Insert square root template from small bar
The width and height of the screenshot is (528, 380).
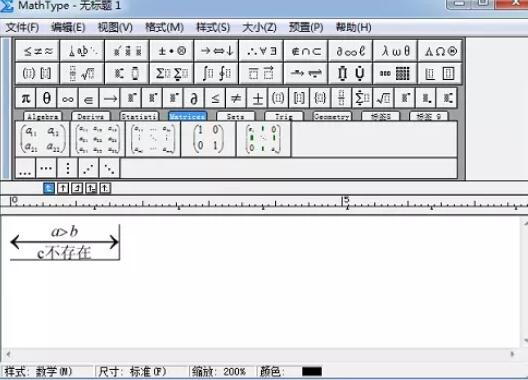pos(383,98)
